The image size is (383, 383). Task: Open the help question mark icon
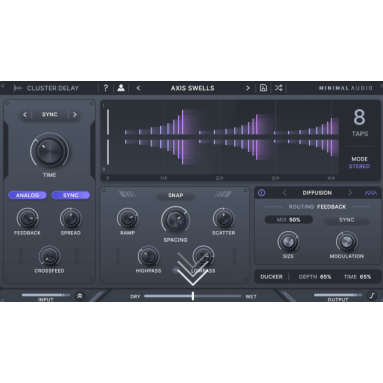pyautogui.click(x=106, y=88)
